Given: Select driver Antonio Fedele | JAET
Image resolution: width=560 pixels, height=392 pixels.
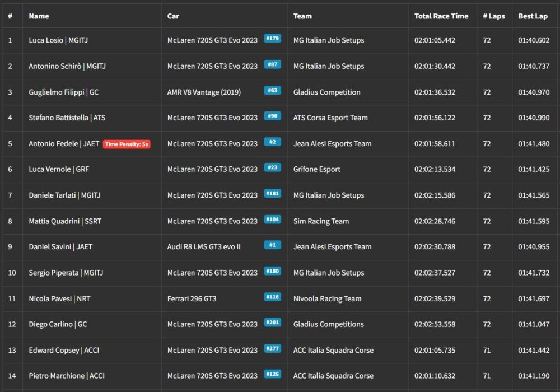Looking at the screenshot, I should click(64, 144).
